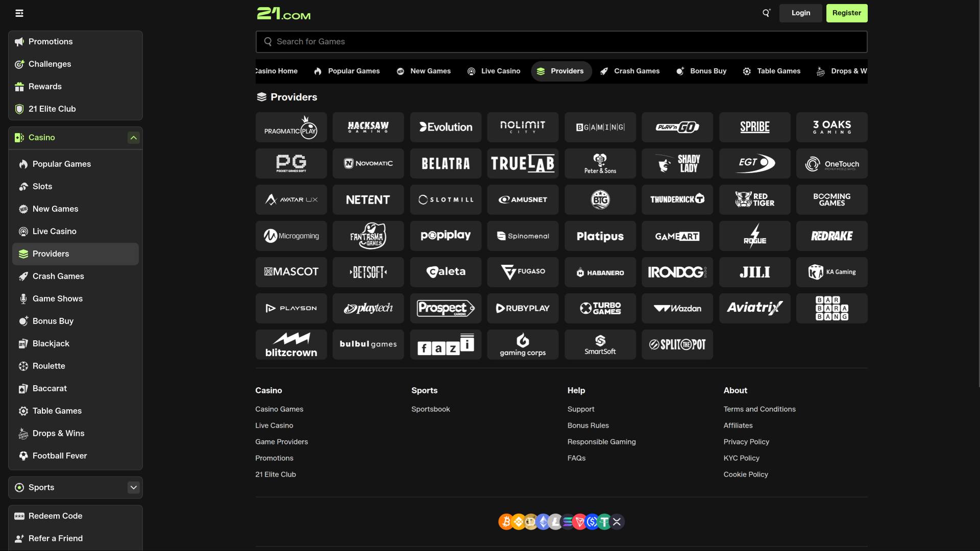Click the green Register button
980x551 pixels.
pos(847,13)
